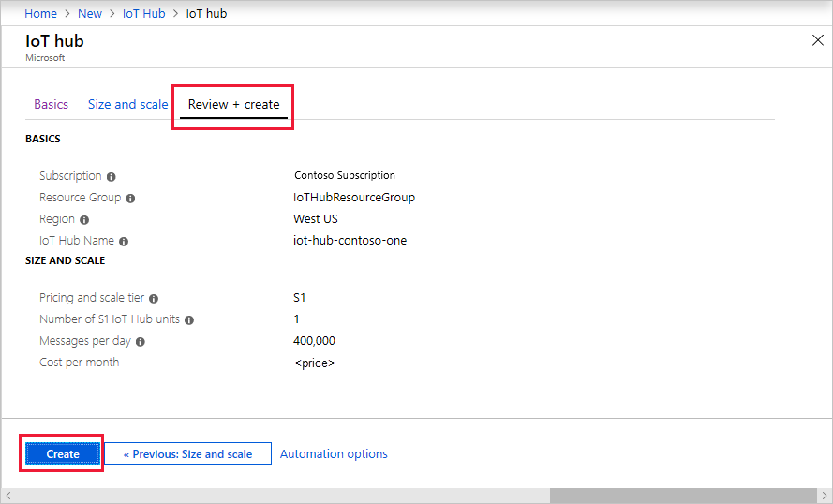Click the 'Resource Group' field label
The width and height of the screenshot is (833, 504).
point(81,198)
